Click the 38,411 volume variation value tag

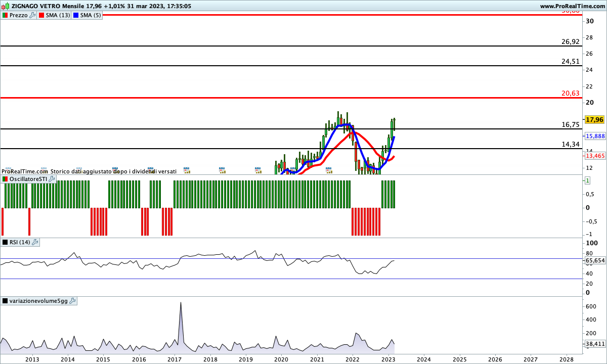[595, 344]
